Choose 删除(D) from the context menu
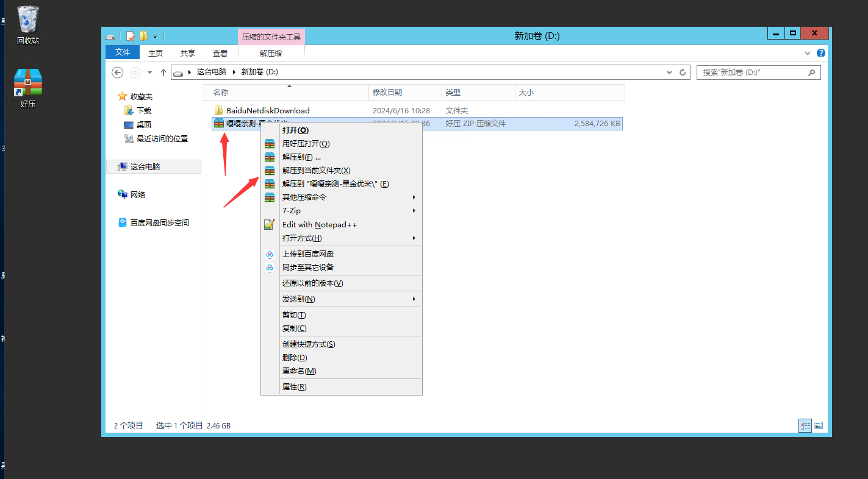The image size is (868, 479). pyautogui.click(x=342, y=357)
